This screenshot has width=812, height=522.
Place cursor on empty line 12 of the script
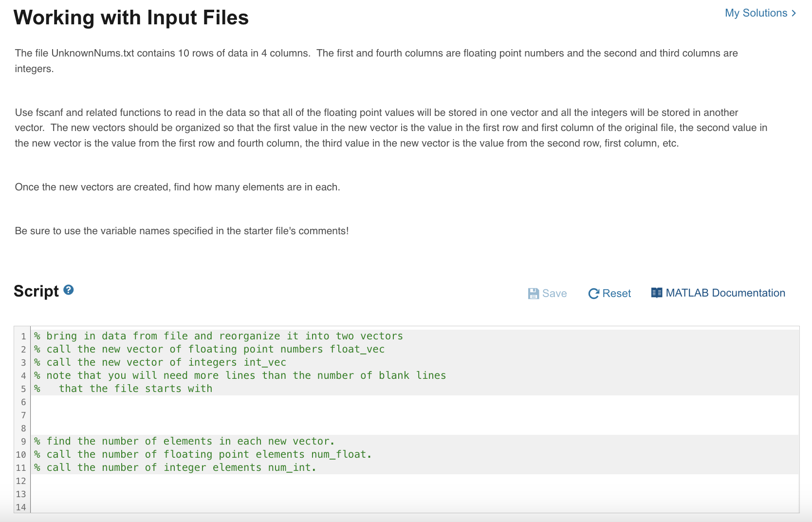(195, 481)
